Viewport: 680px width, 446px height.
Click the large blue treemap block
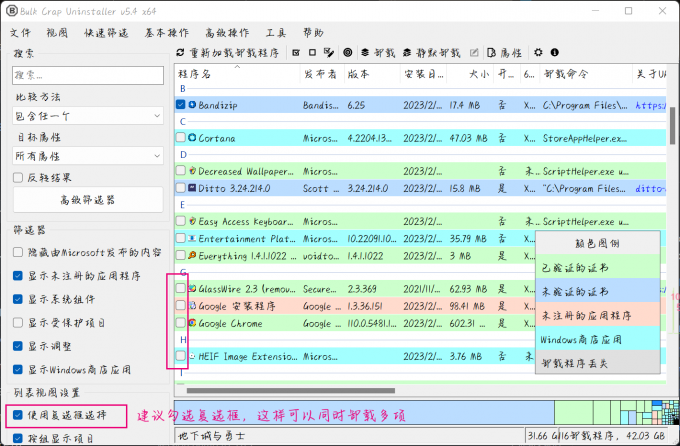pyautogui.click(x=364, y=412)
